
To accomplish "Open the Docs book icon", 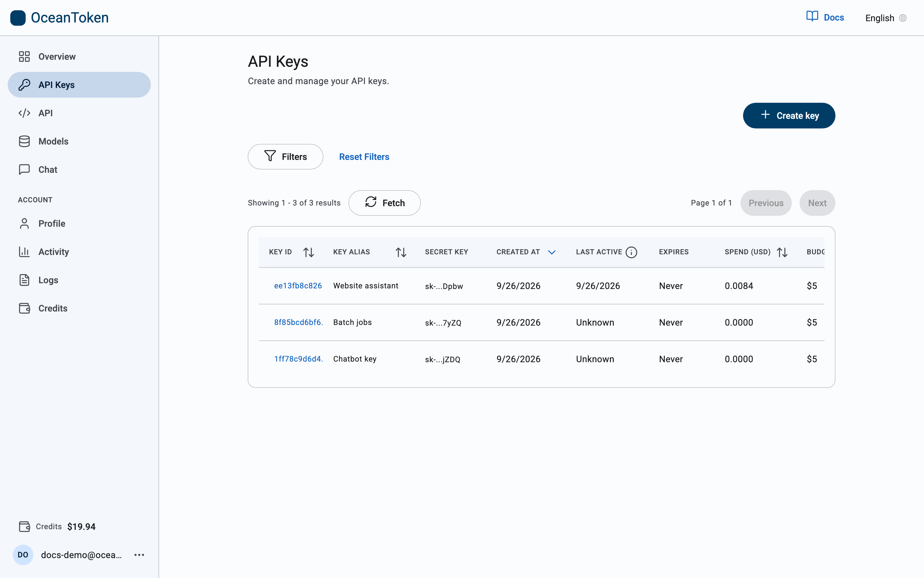I will click(812, 16).
